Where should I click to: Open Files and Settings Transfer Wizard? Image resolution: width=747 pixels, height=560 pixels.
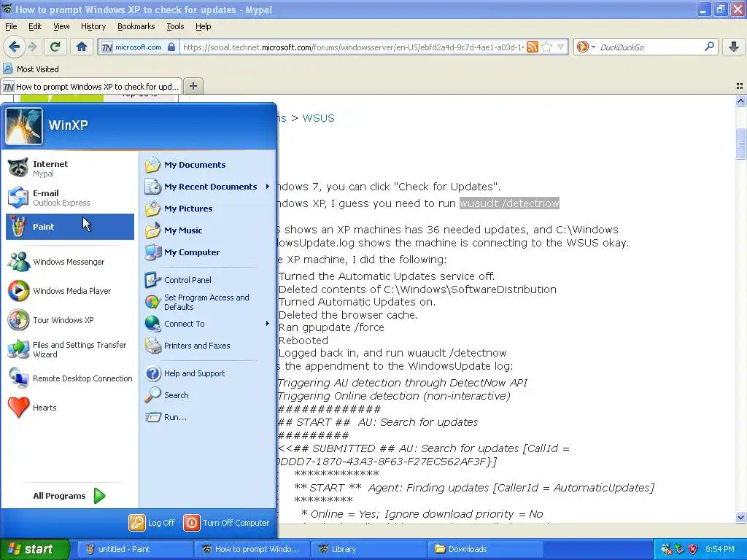[70, 349]
